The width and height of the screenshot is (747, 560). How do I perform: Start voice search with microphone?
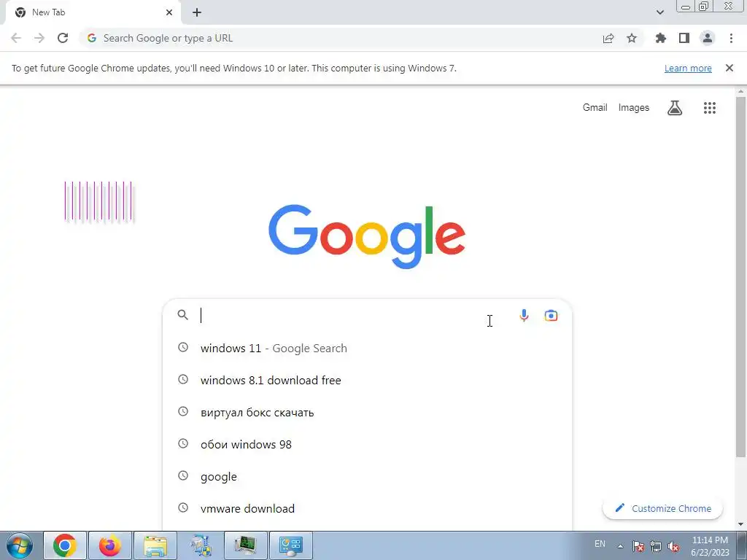(x=524, y=315)
